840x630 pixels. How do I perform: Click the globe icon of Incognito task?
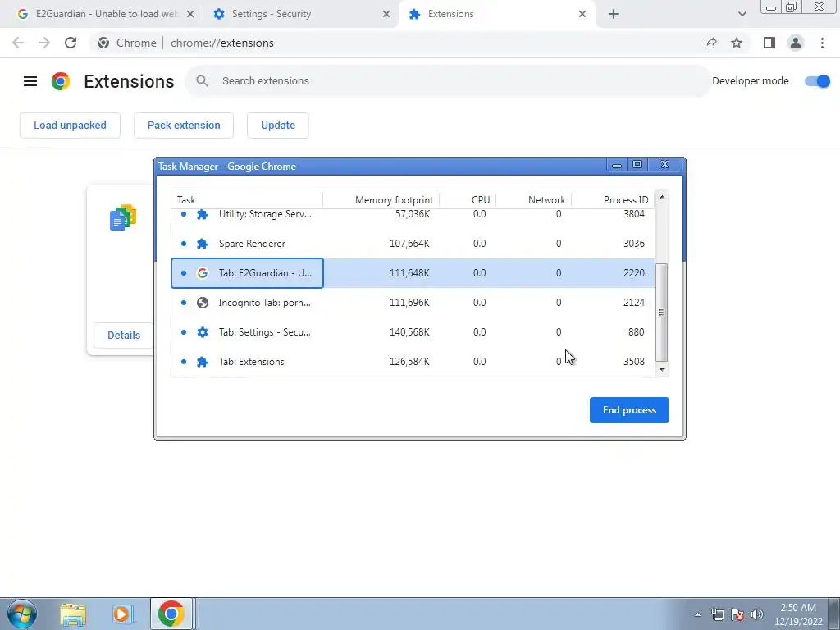coord(202,302)
